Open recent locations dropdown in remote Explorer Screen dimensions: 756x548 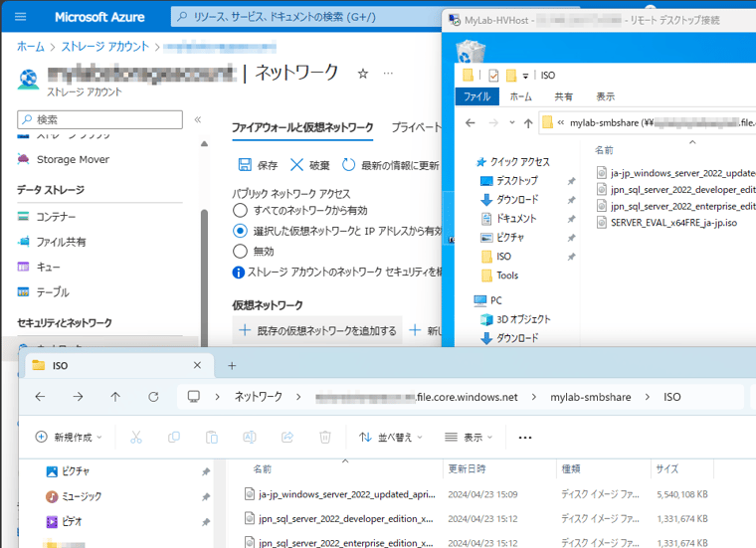(x=512, y=123)
